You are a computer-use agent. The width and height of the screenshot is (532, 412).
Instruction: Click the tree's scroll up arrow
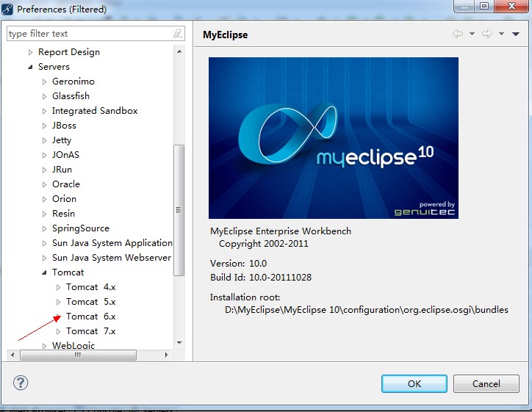179,51
